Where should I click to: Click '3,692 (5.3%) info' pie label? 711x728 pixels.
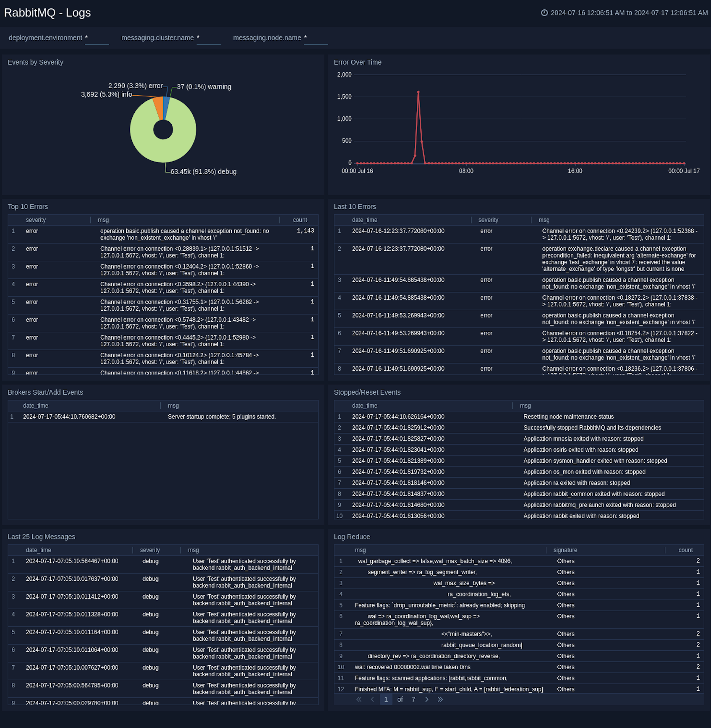(107, 94)
